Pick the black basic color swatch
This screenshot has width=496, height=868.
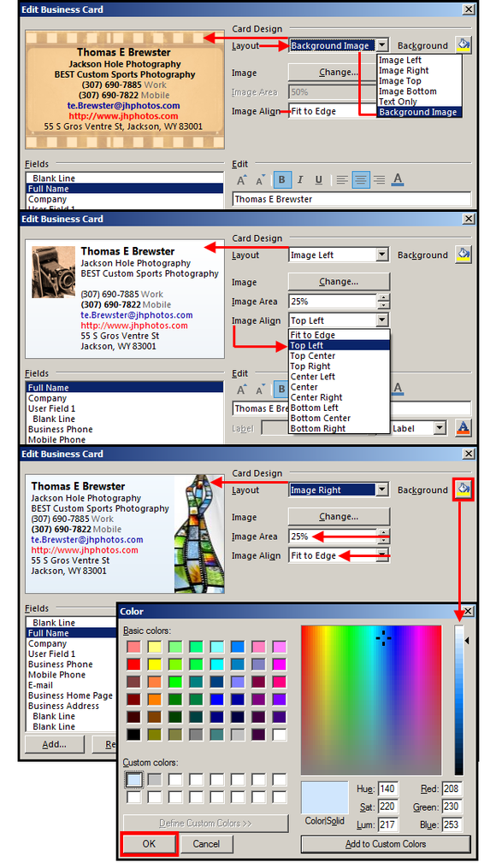pos(133,735)
